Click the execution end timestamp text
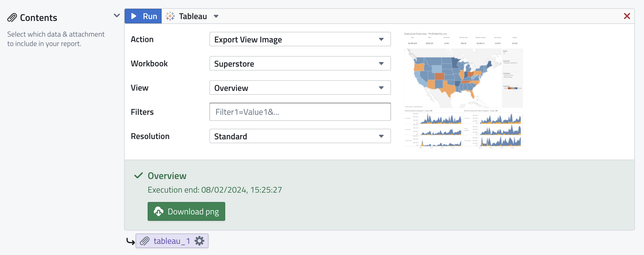Viewport: 644px width, 255px height. point(215,190)
